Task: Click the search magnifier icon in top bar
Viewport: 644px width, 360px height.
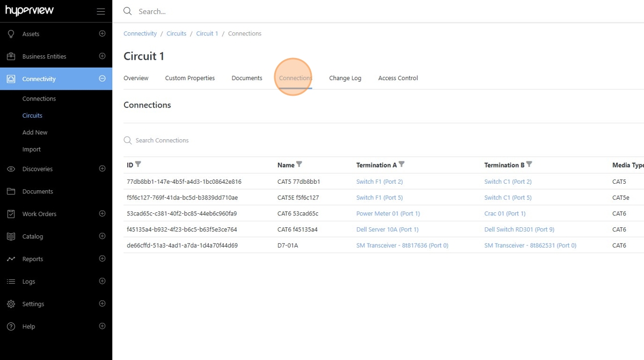Action: (127, 11)
